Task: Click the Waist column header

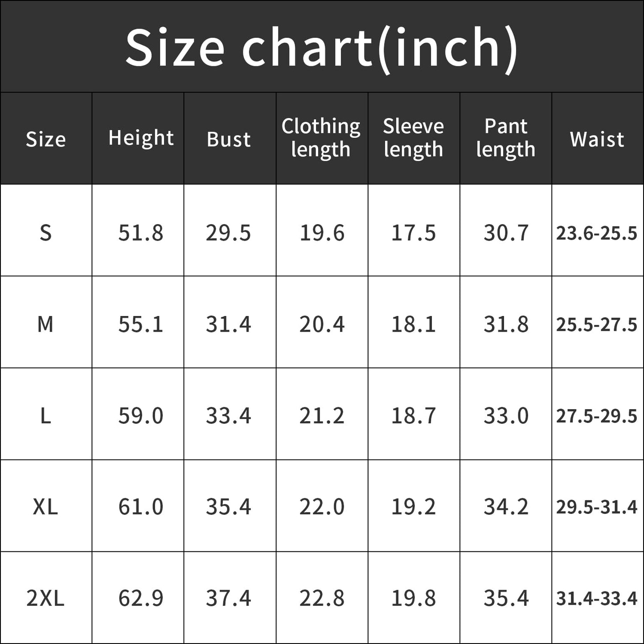Action: pos(597,139)
